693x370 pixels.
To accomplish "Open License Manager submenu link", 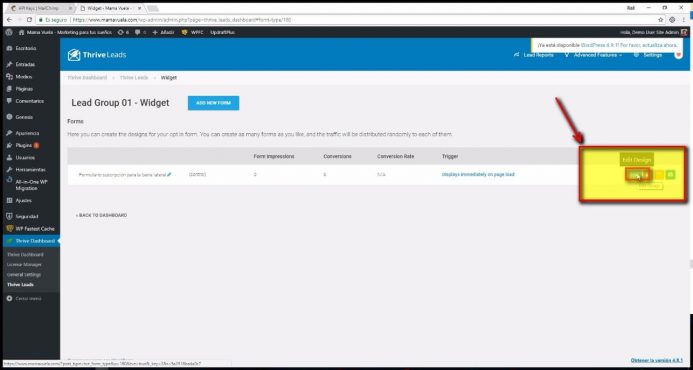I will (x=24, y=265).
